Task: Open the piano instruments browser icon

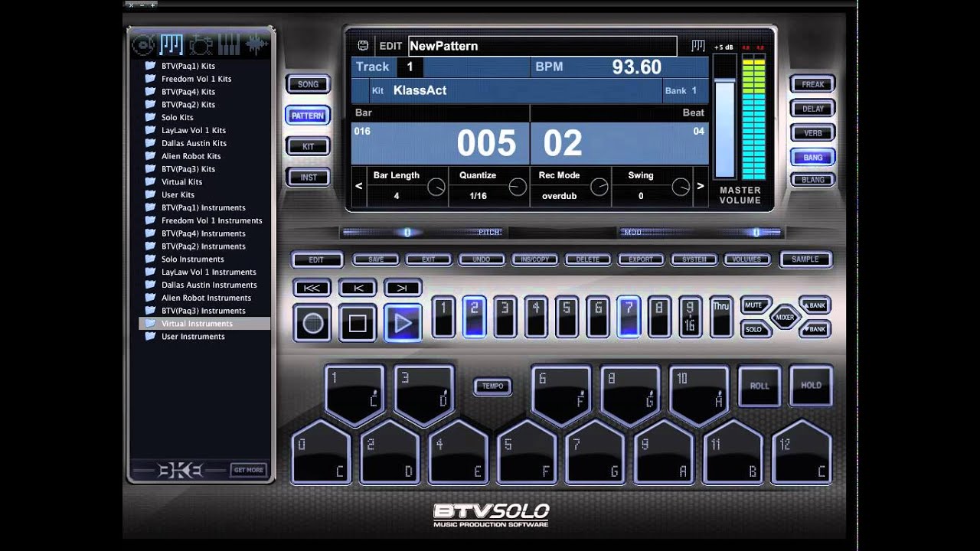Action: pyautogui.click(x=229, y=45)
